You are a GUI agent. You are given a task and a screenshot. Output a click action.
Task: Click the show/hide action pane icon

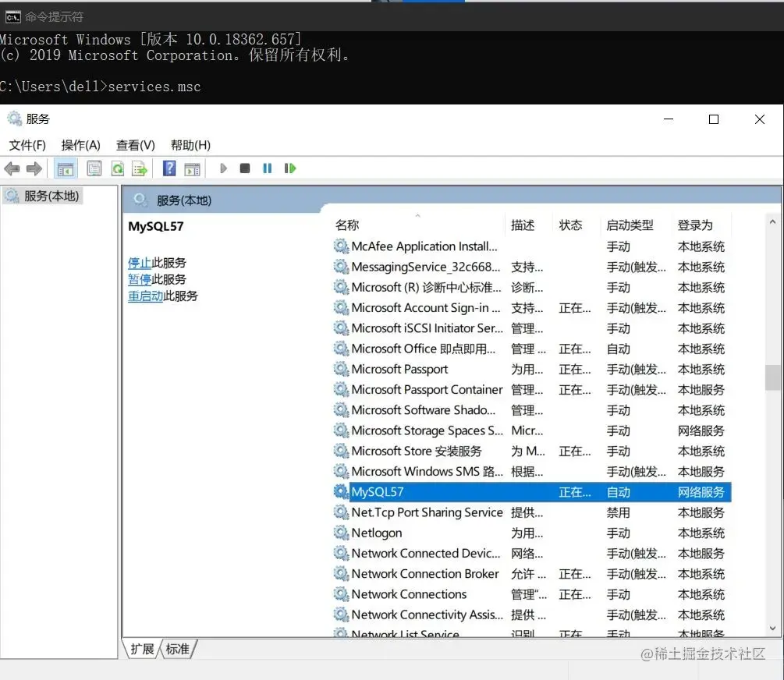[x=192, y=169]
